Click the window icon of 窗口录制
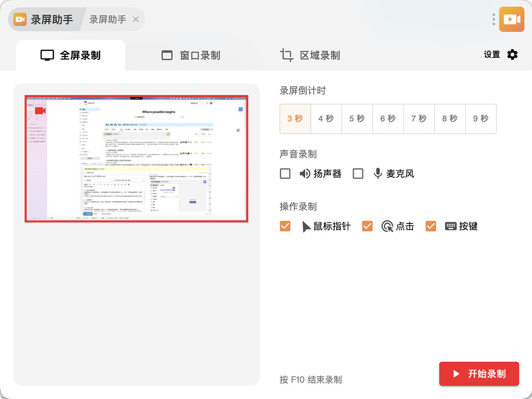This screenshot has height=399, width=532. pos(167,55)
